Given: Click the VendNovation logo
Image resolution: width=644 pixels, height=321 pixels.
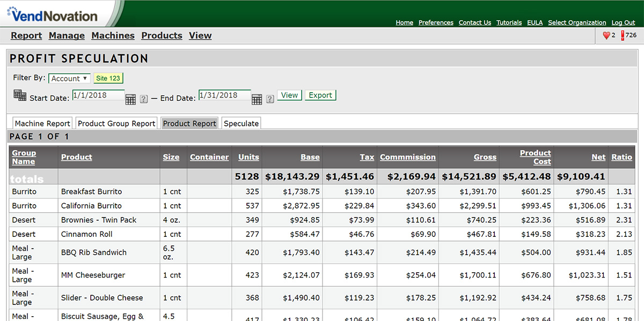Looking at the screenshot, I should [x=52, y=14].
